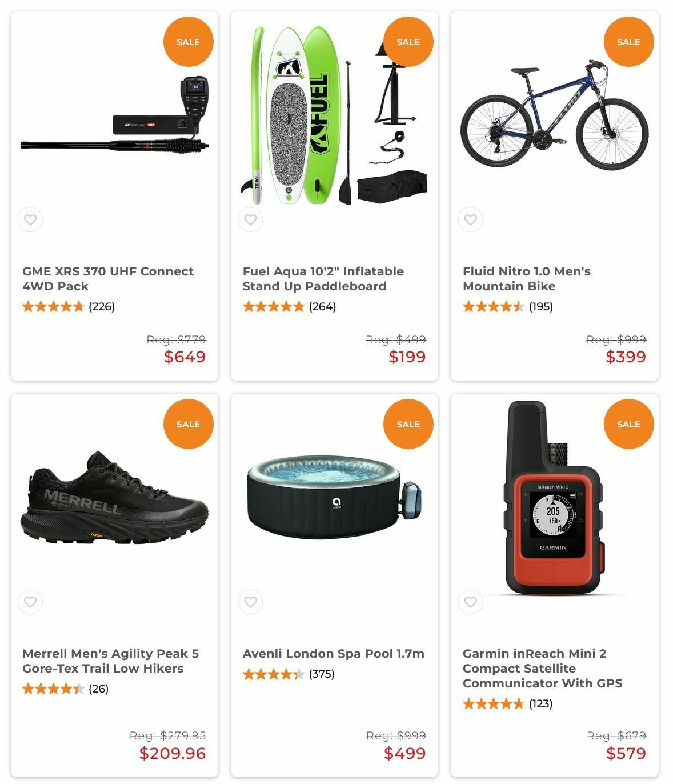The width and height of the screenshot is (673, 784).
Task: Click SALE badge on GME XRS 370 card
Action: (188, 42)
